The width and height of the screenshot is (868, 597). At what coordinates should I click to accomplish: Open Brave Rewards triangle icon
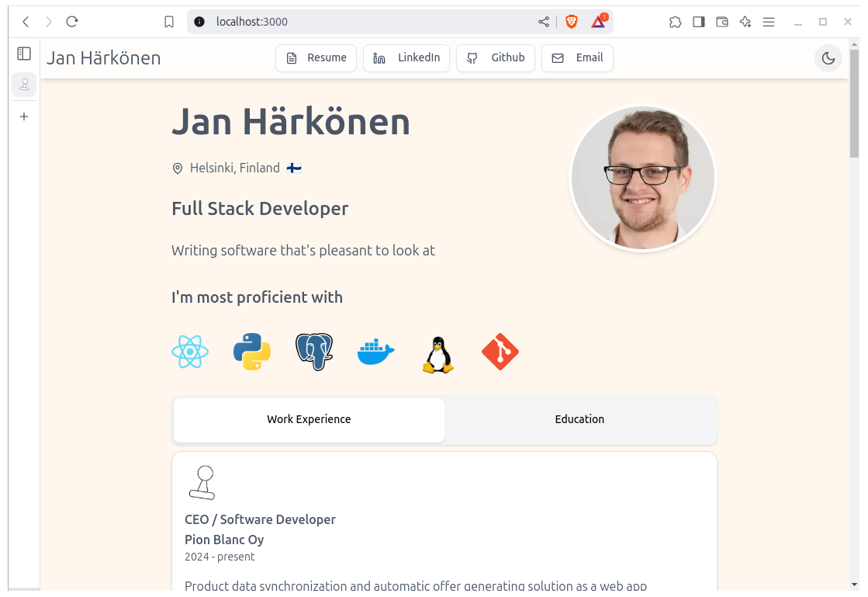pos(599,21)
